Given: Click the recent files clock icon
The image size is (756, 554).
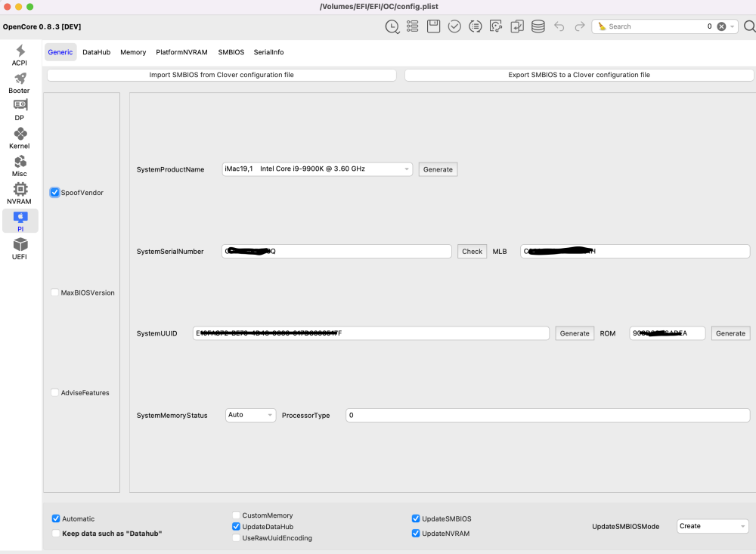Looking at the screenshot, I should pos(392,26).
